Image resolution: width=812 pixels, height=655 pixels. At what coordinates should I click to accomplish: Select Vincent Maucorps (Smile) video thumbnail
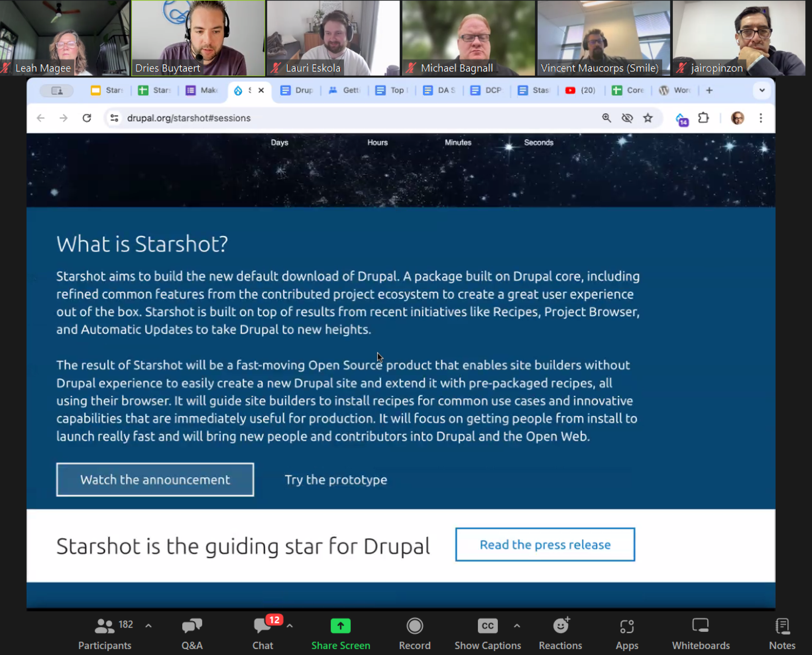click(x=604, y=38)
